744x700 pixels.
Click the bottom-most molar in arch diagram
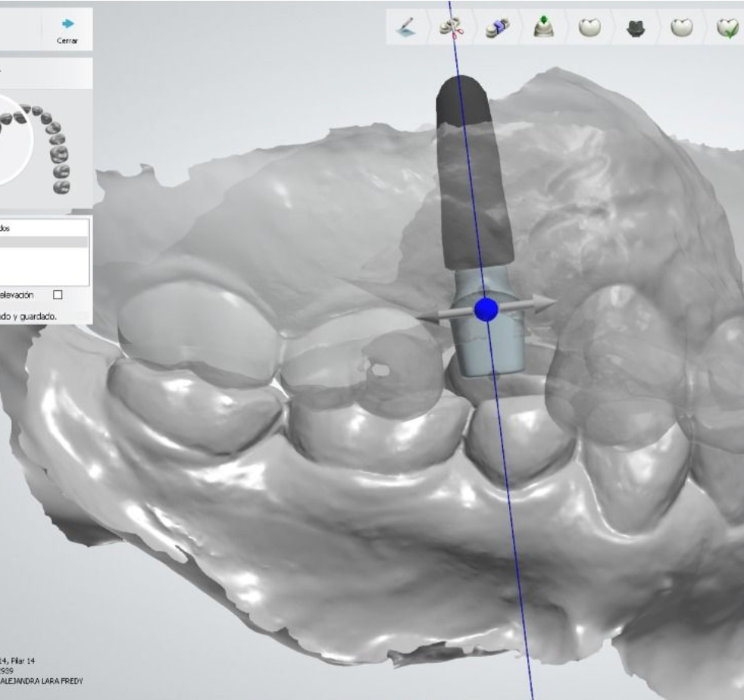tap(60, 186)
